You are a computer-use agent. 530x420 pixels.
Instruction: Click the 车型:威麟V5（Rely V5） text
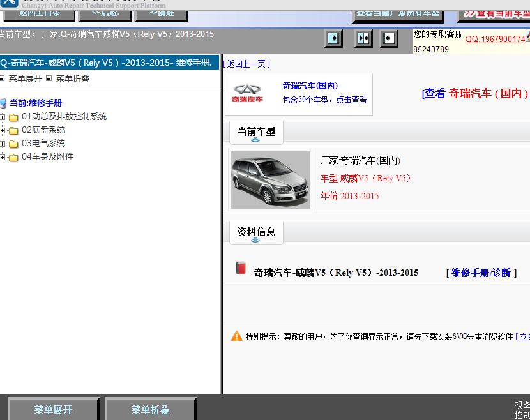(x=366, y=178)
